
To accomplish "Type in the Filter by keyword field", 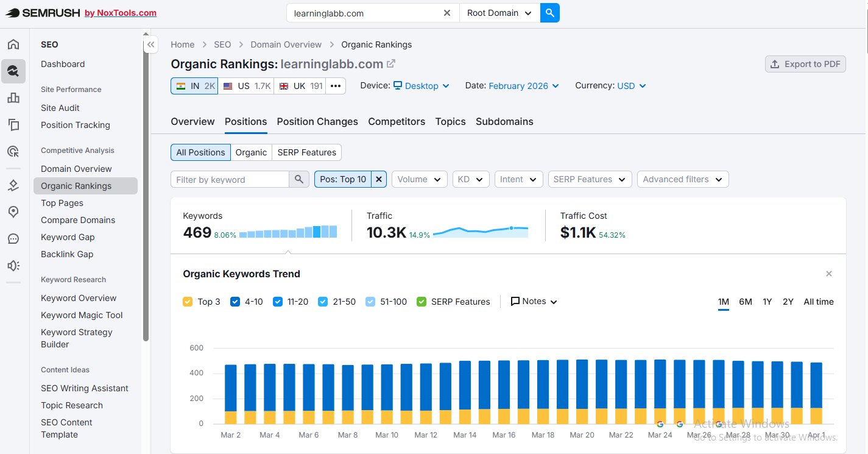I will click(230, 179).
